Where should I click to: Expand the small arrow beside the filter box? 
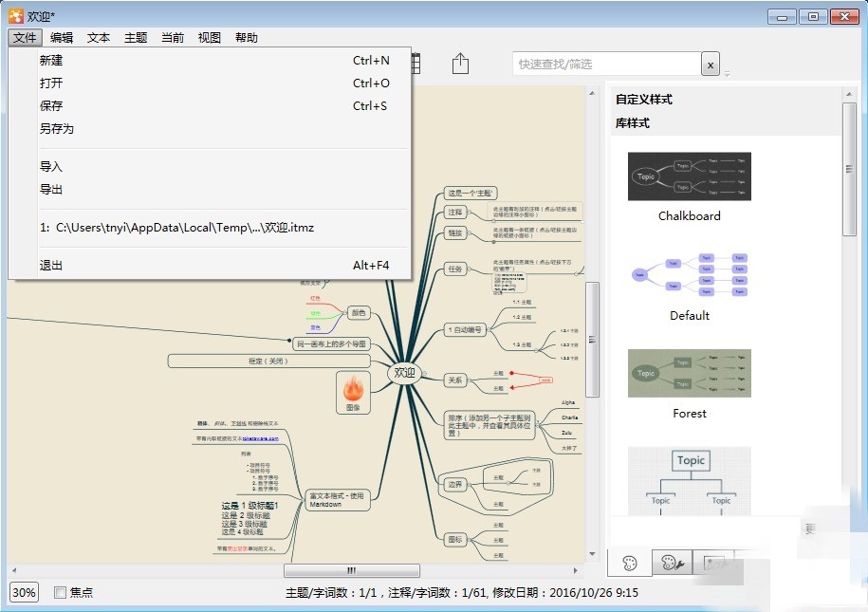pos(727,73)
